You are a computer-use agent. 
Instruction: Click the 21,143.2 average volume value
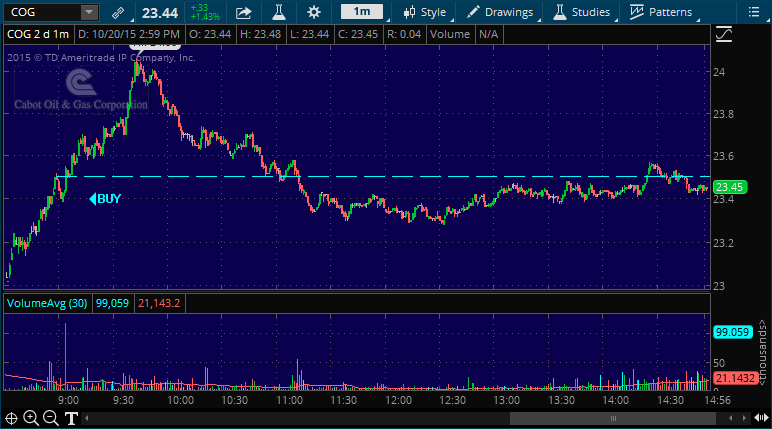[159, 303]
